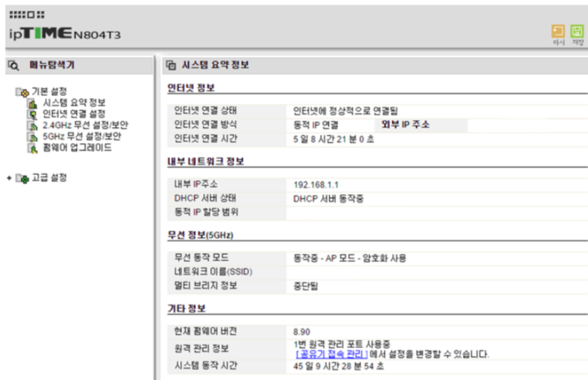Click the chart icon next to 시스템 요약 정보
This screenshot has width=588, height=380.
(33, 103)
